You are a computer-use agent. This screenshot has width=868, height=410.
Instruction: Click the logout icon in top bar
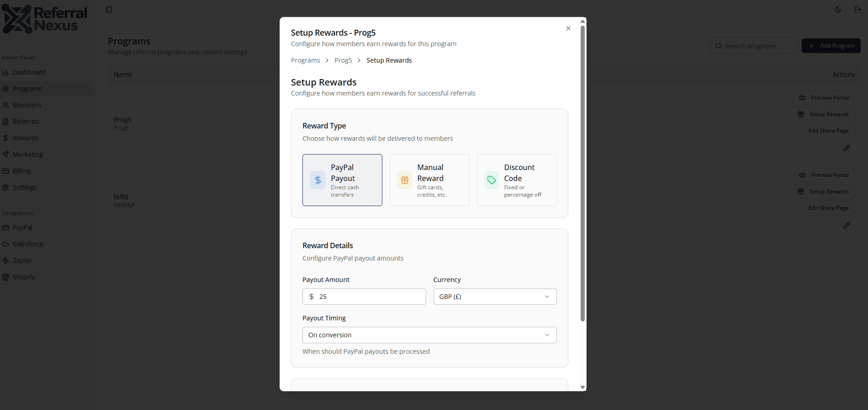(858, 10)
